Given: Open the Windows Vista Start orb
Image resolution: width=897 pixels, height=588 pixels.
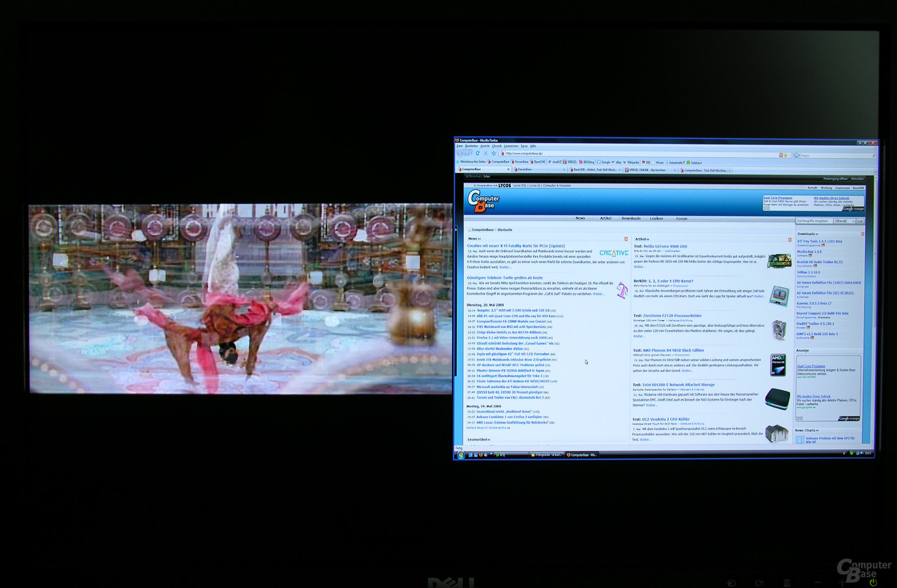Looking at the screenshot, I should (x=461, y=455).
